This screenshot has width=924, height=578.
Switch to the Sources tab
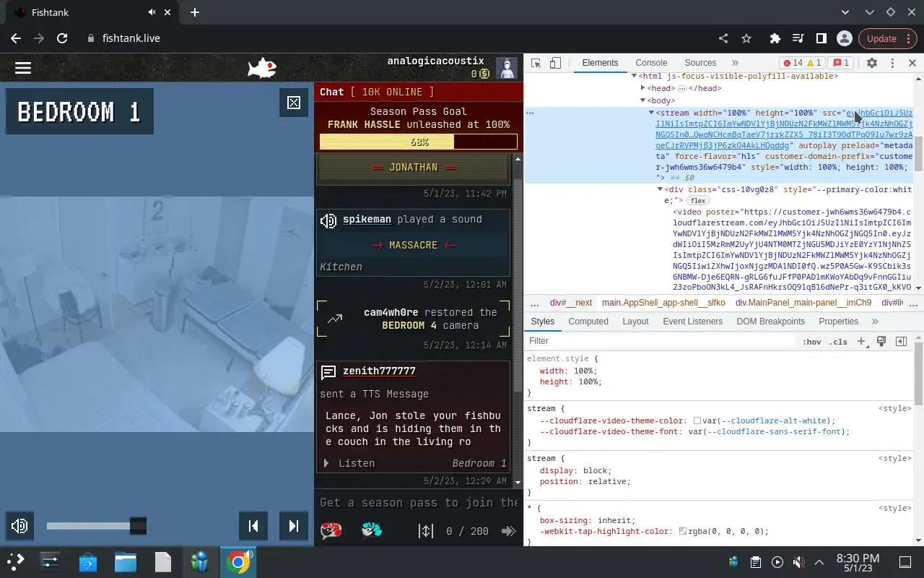(700, 63)
